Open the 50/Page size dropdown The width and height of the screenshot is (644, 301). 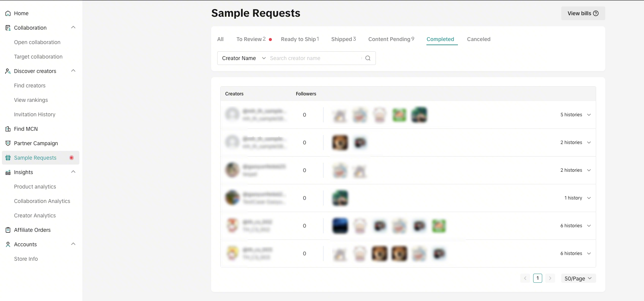pos(578,279)
